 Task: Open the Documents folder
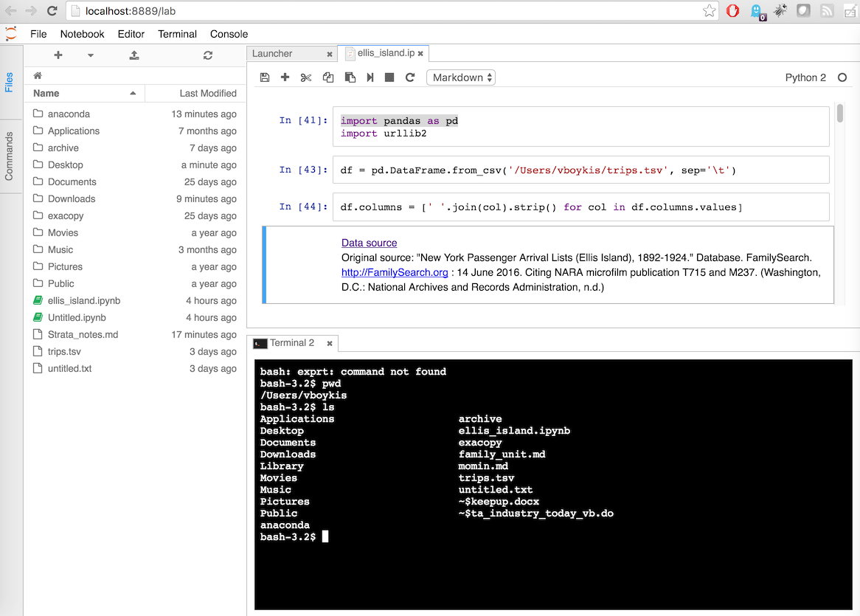135,181
